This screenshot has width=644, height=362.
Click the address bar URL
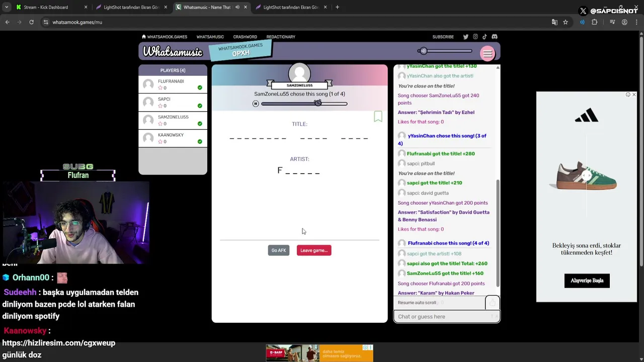[x=77, y=22]
